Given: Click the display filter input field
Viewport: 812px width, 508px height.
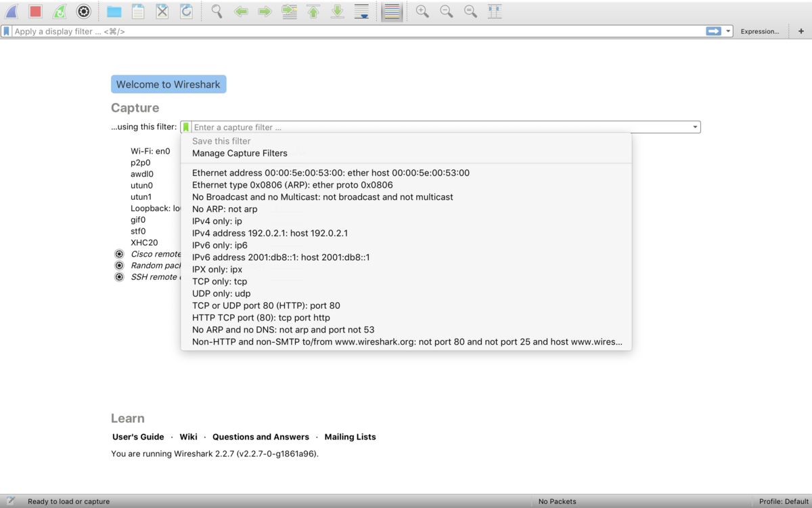Looking at the screenshot, I should [359, 31].
